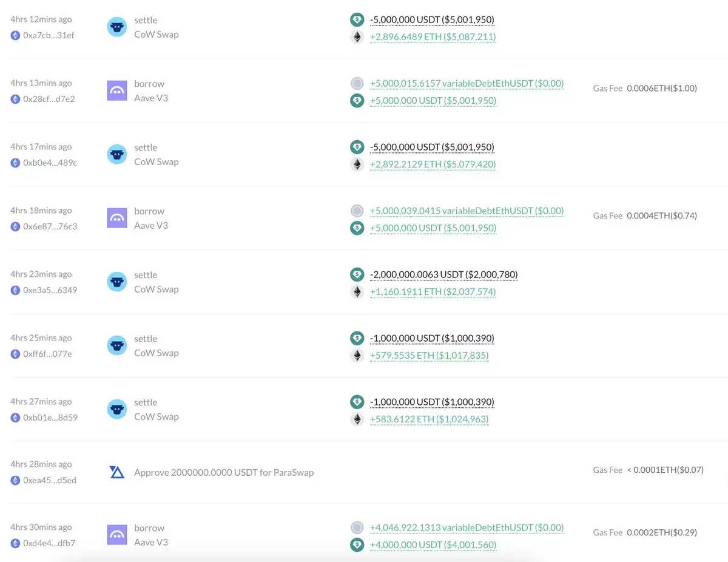Click ParaSwap icon in approve row
This screenshot has height=562, width=728.
pyautogui.click(x=117, y=472)
